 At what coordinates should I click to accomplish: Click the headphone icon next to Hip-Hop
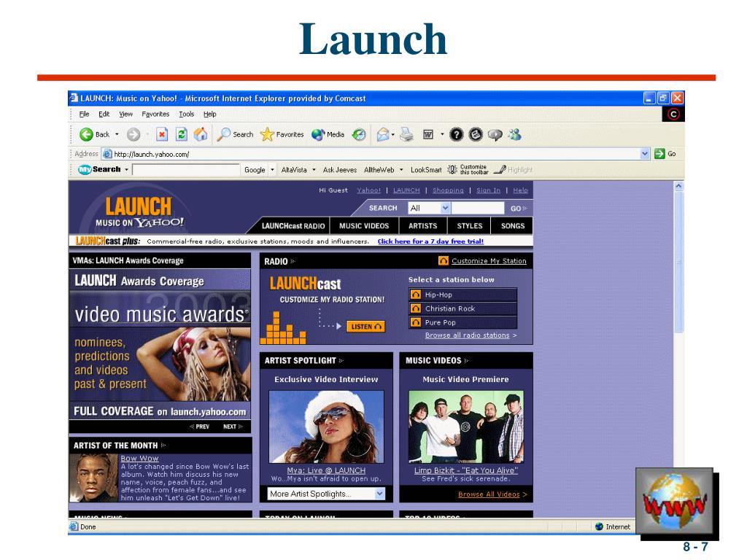pos(415,295)
